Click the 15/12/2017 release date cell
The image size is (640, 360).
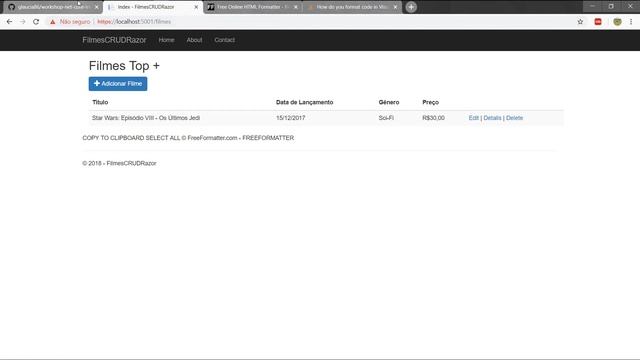coord(291,118)
